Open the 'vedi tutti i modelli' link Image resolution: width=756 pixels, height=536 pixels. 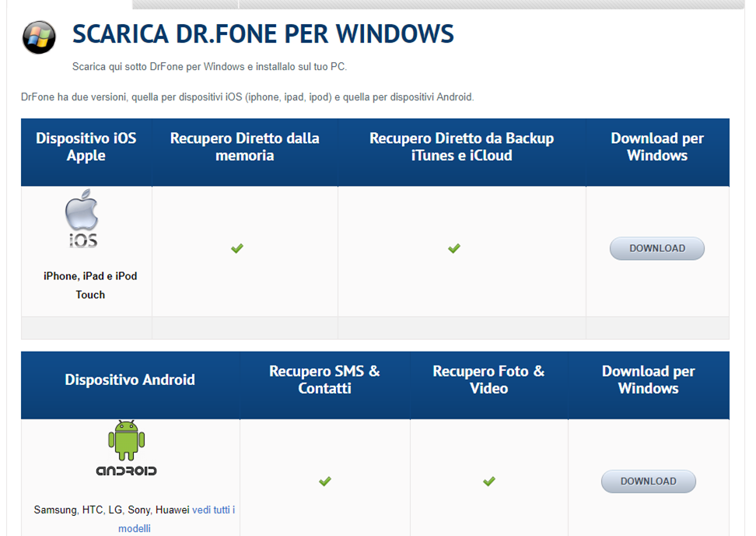177,519
